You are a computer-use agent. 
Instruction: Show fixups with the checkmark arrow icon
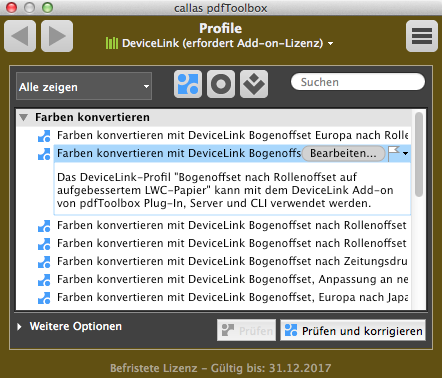(254, 84)
